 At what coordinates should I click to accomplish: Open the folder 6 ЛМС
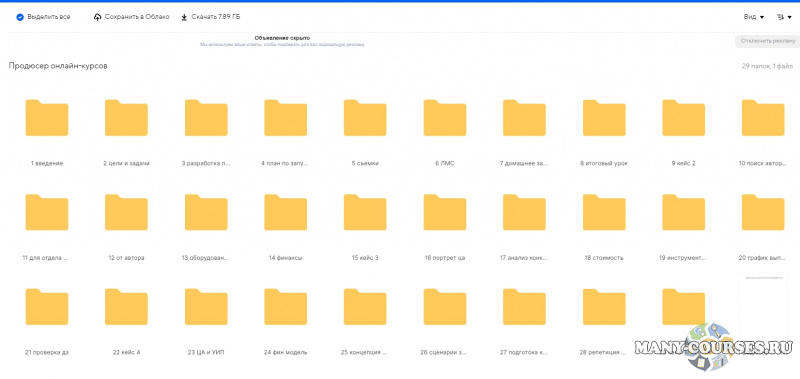coord(444,118)
